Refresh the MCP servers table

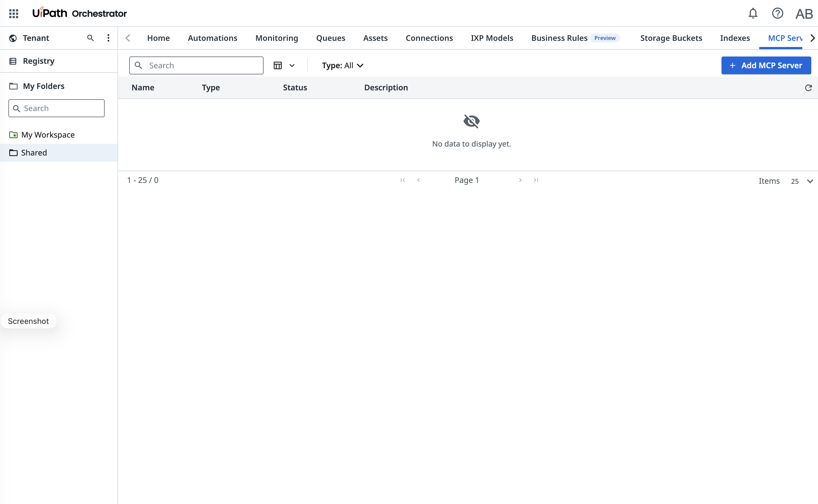pos(808,88)
